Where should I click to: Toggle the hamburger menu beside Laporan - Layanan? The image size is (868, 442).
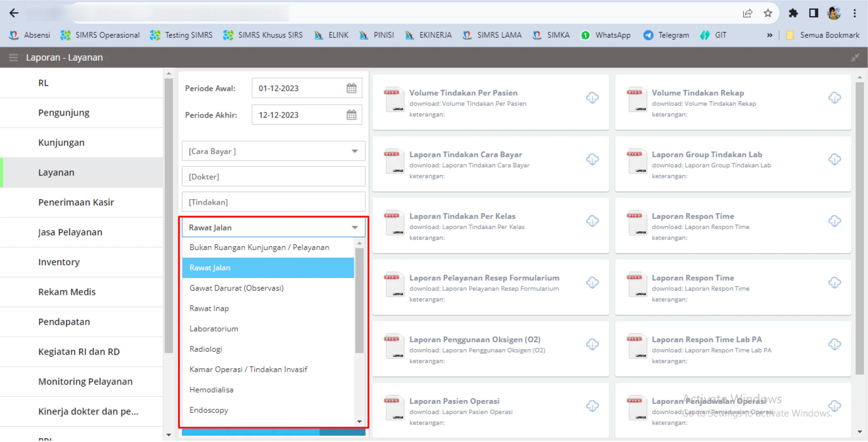[14, 57]
